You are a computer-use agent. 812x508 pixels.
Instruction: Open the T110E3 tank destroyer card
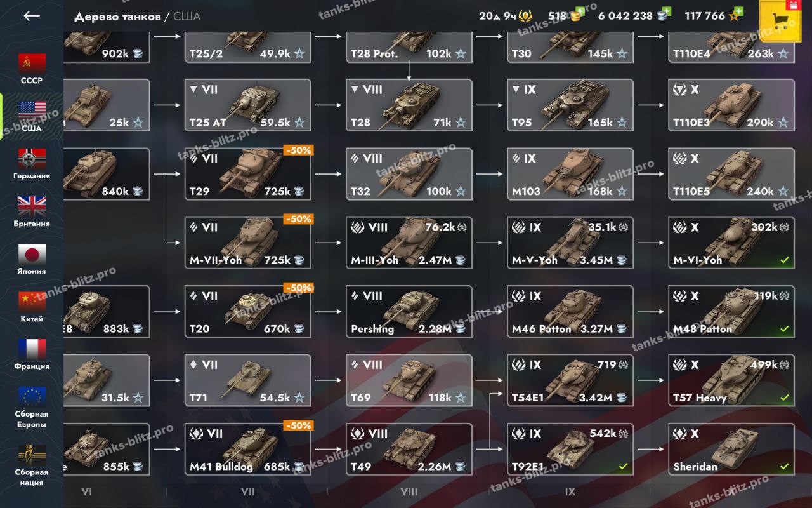[731, 105]
